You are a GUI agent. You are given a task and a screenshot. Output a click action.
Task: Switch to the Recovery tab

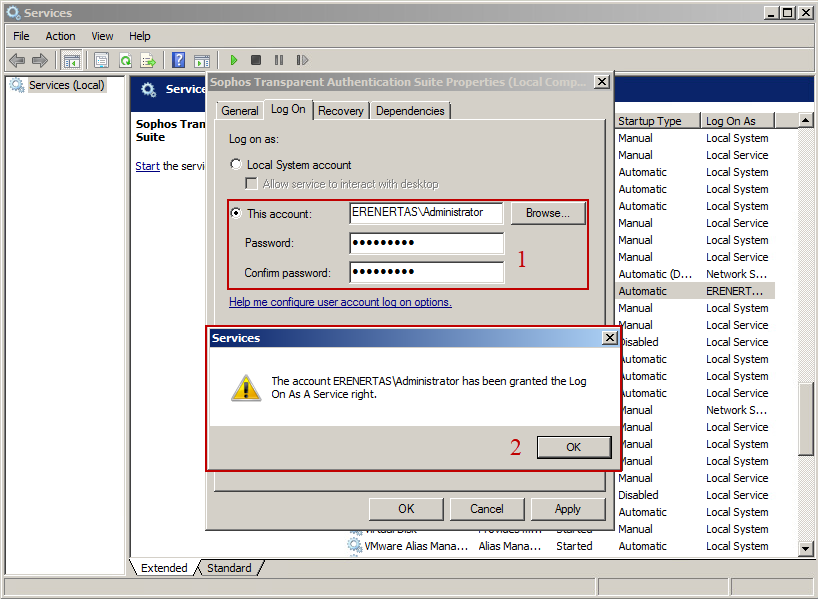pyautogui.click(x=341, y=111)
